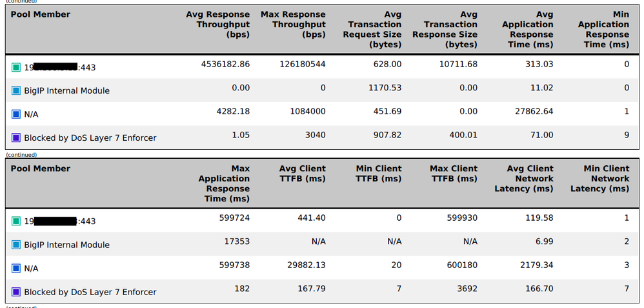Image resolution: width=644 pixels, height=308 pixels.
Task: Select the Min Application Response Time header
Action: point(603,29)
